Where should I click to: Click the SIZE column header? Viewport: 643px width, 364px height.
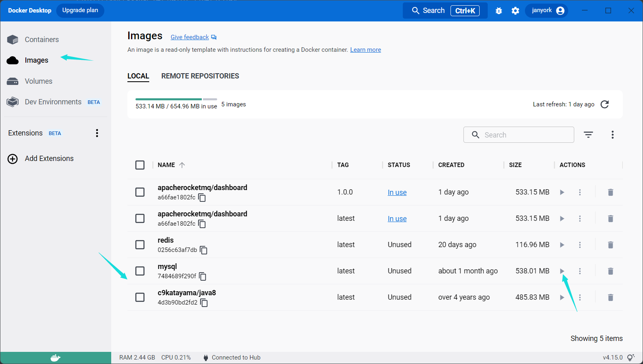(515, 165)
